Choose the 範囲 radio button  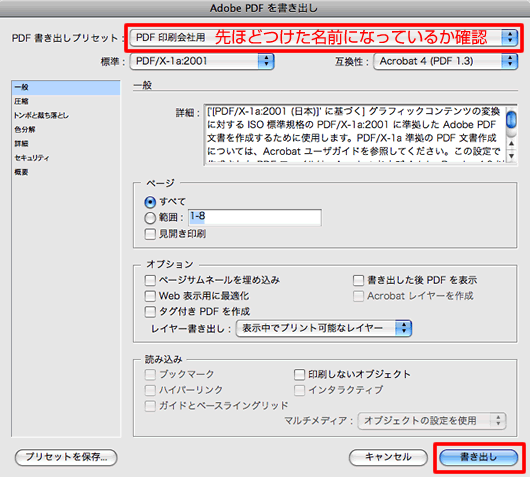tap(150, 218)
